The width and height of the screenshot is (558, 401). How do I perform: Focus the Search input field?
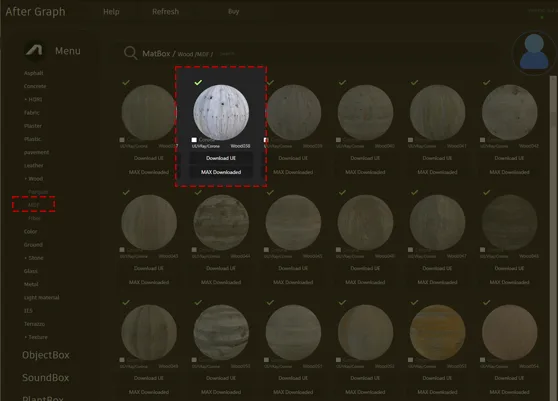click(x=227, y=54)
